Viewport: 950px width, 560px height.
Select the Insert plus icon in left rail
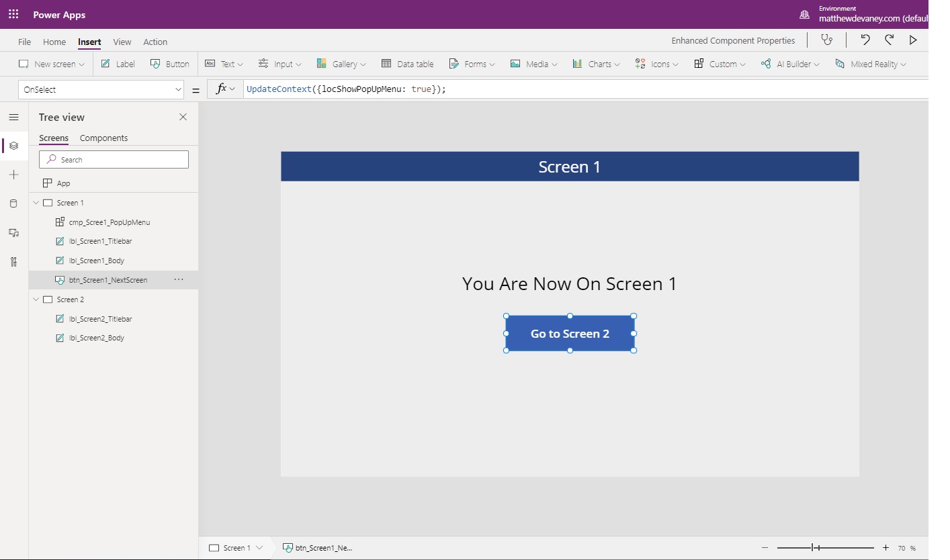click(x=13, y=174)
